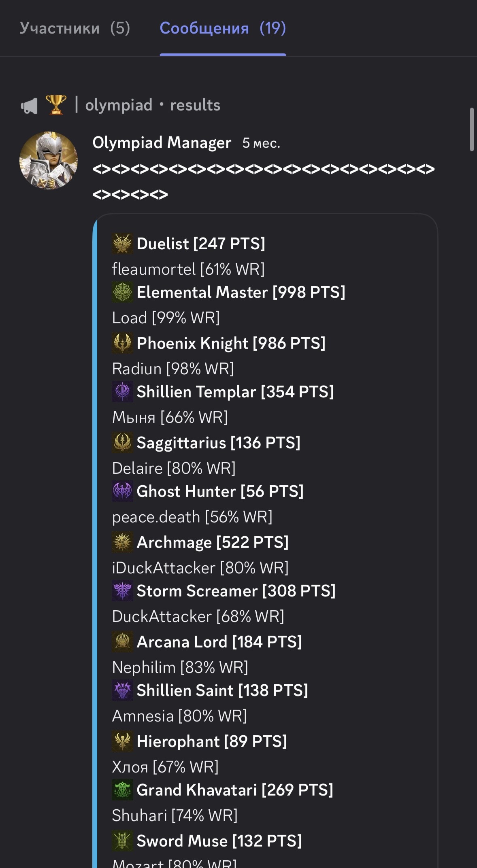Tap the message timestamp 5 мес.
Image resolution: width=477 pixels, height=868 pixels.
click(x=261, y=143)
